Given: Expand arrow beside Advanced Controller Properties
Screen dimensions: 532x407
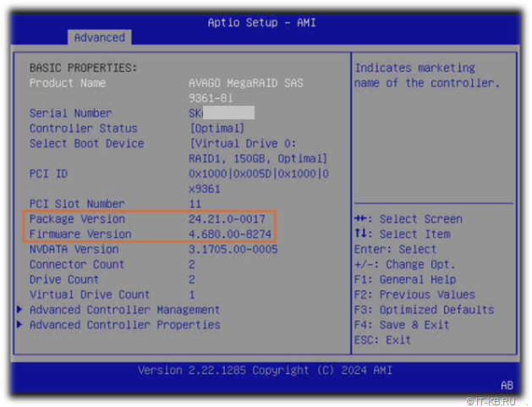Looking at the screenshot, I should 19,324.
